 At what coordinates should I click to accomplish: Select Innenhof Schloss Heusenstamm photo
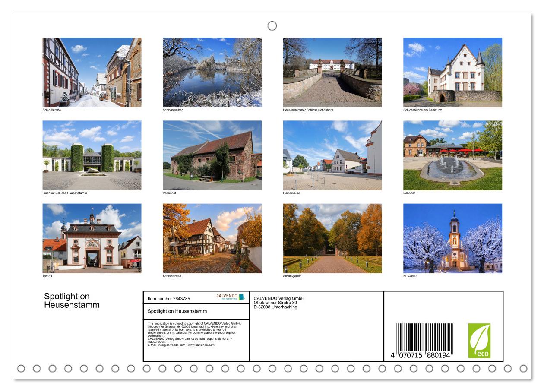click(x=92, y=155)
